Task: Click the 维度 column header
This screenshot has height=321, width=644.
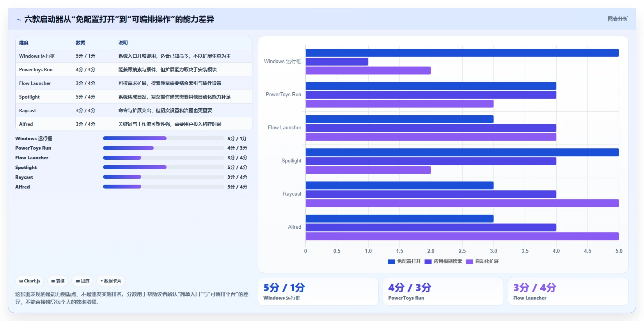Action: coord(24,43)
